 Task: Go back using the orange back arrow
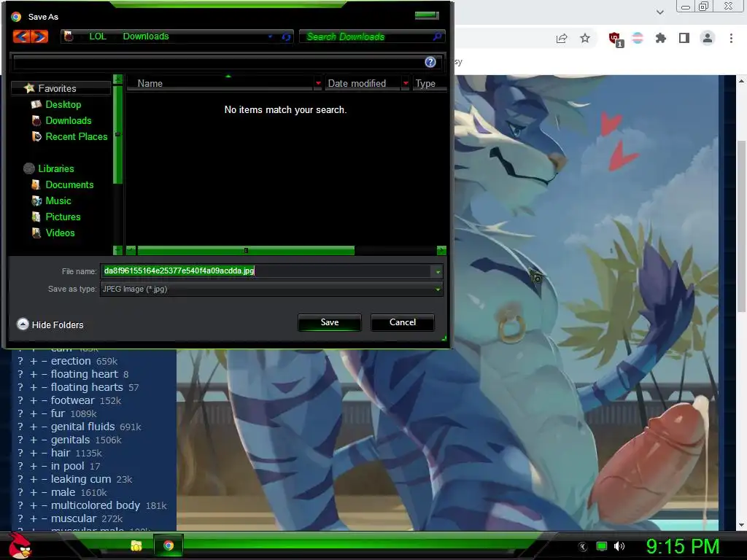[x=21, y=36]
